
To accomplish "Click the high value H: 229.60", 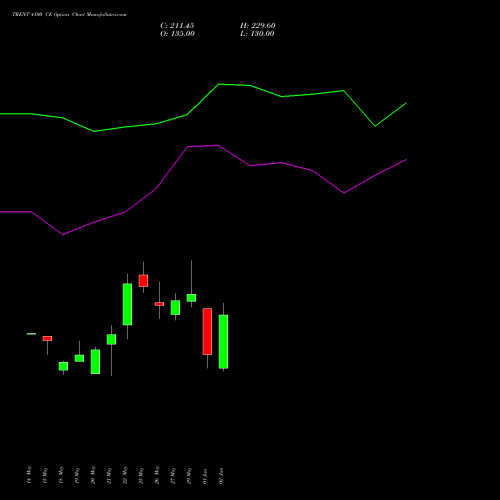I will coord(258,26).
